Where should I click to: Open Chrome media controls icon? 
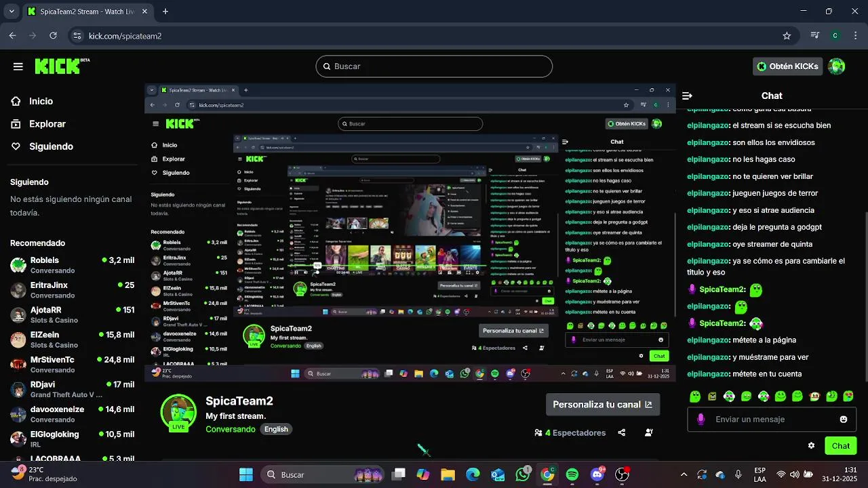click(815, 36)
